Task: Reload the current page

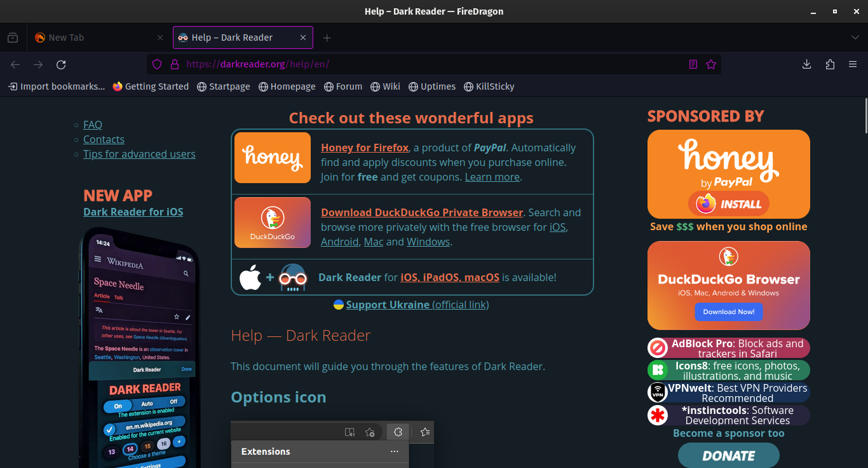Action: click(x=61, y=64)
